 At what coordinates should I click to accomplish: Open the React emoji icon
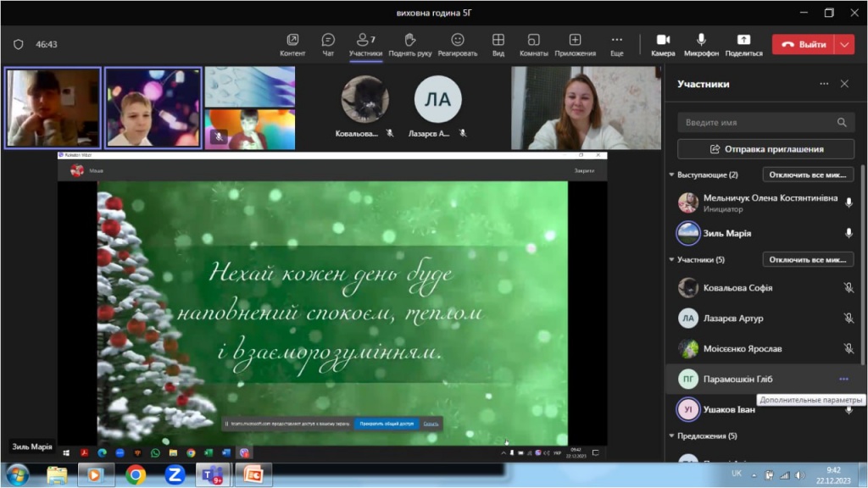pyautogui.click(x=458, y=40)
